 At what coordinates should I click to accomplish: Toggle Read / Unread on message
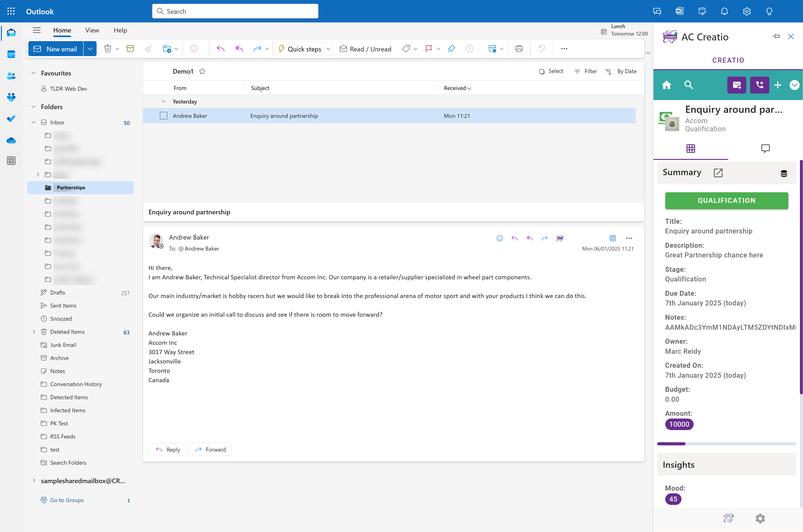pyautogui.click(x=365, y=49)
